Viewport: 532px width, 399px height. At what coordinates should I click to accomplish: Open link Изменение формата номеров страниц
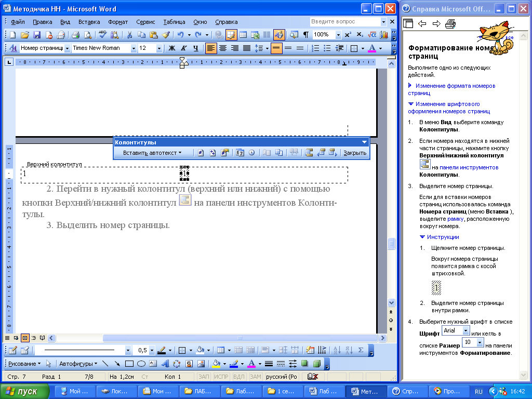coord(452,89)
